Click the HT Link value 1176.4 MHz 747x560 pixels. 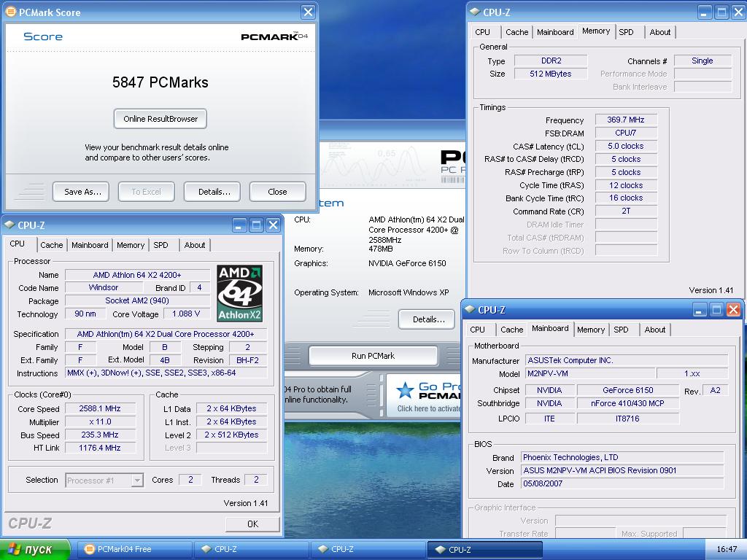click(100, 448)
